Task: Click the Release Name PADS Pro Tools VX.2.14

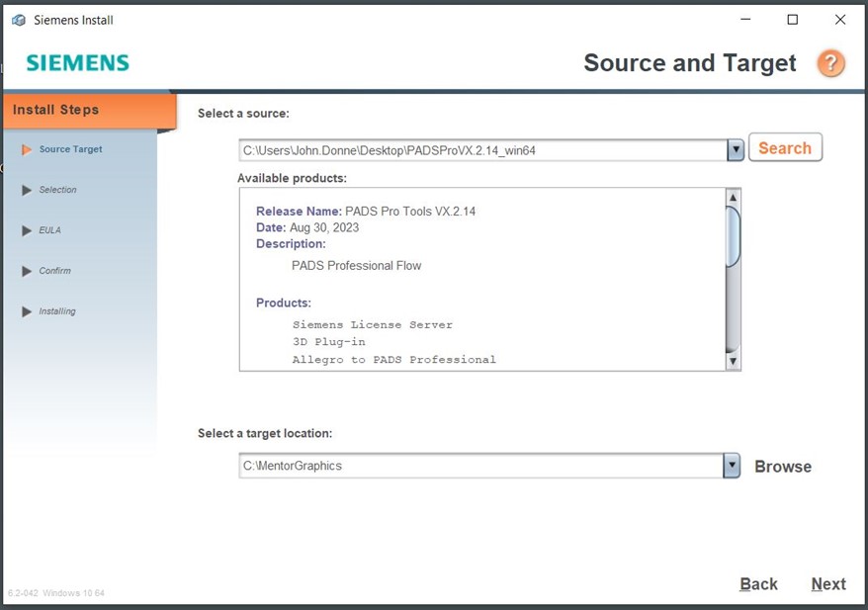Action: pos(366,211)
